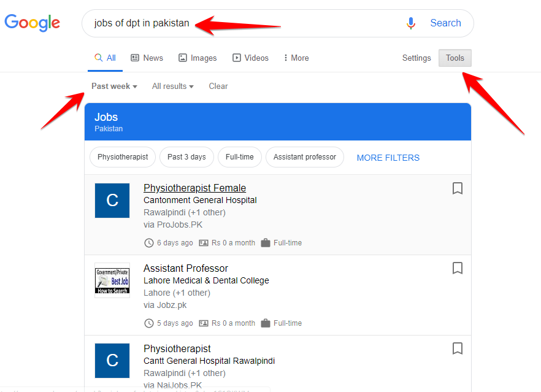Click Cantonment General Hospital C logo
This screenshot has width=541, height=392.
pos(112,201)
